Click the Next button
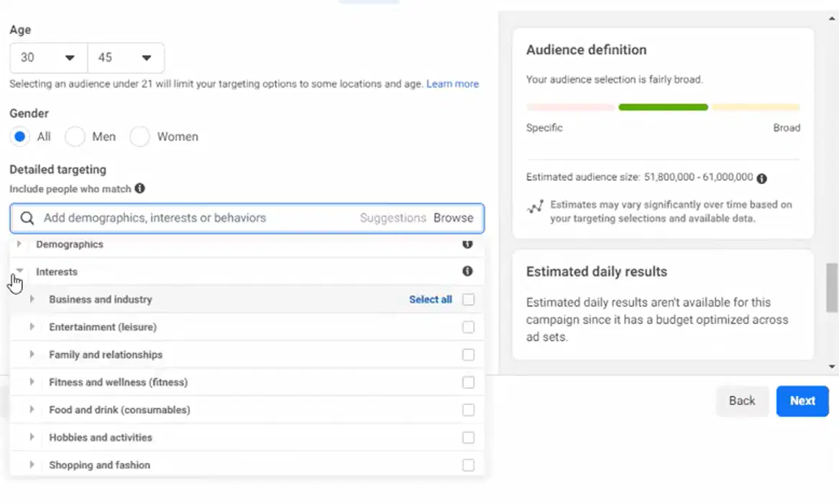The height and width of the screenshot is (504, 839). [802, 400]
